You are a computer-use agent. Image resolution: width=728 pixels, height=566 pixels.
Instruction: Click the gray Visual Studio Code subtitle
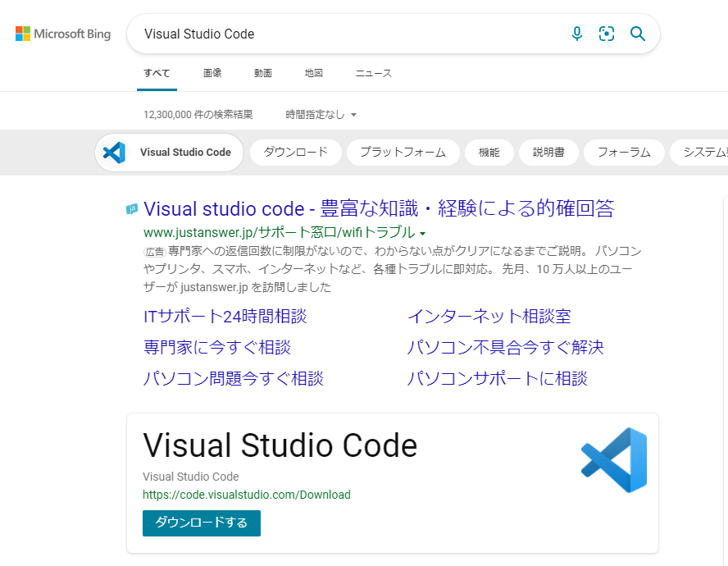(x=191, y=477)
